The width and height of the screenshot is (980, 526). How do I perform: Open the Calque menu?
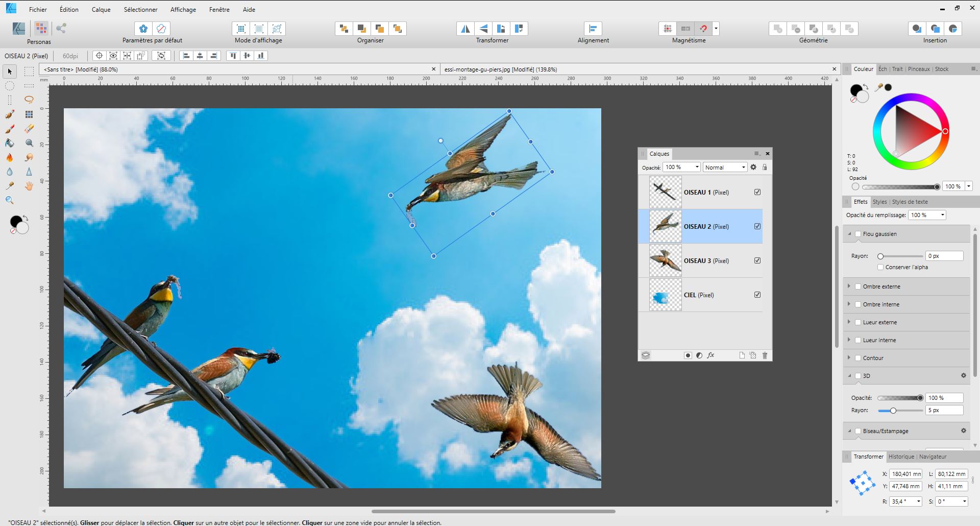pos(101,9)
